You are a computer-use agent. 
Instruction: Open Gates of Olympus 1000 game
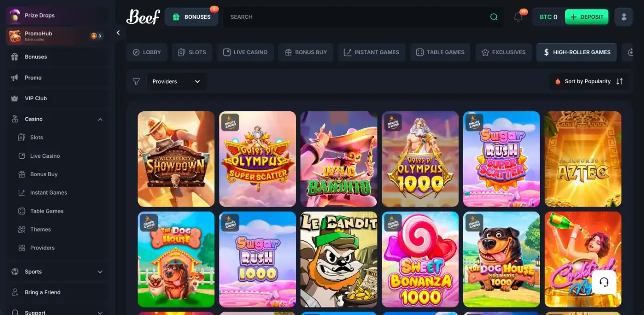(x=420, y=159)
